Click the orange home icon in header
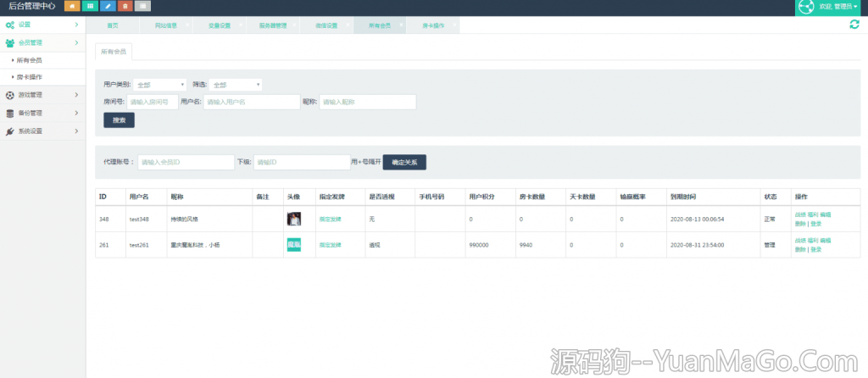The height and width of the screenshot is (378, 868). point(72,7)
